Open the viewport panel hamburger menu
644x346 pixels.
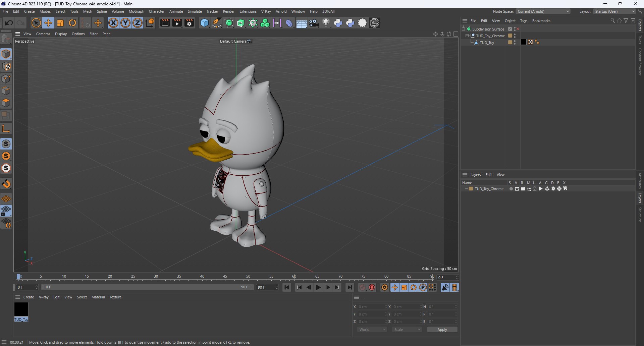point(18,34)
